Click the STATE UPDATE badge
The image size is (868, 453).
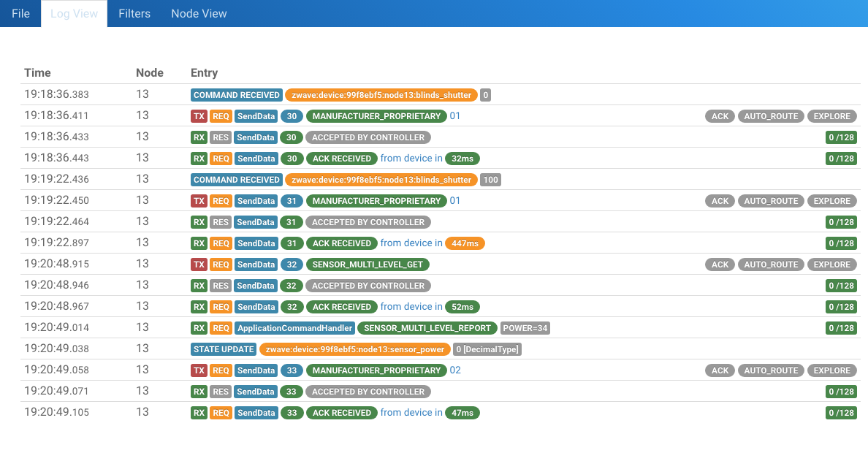[224, 349]
